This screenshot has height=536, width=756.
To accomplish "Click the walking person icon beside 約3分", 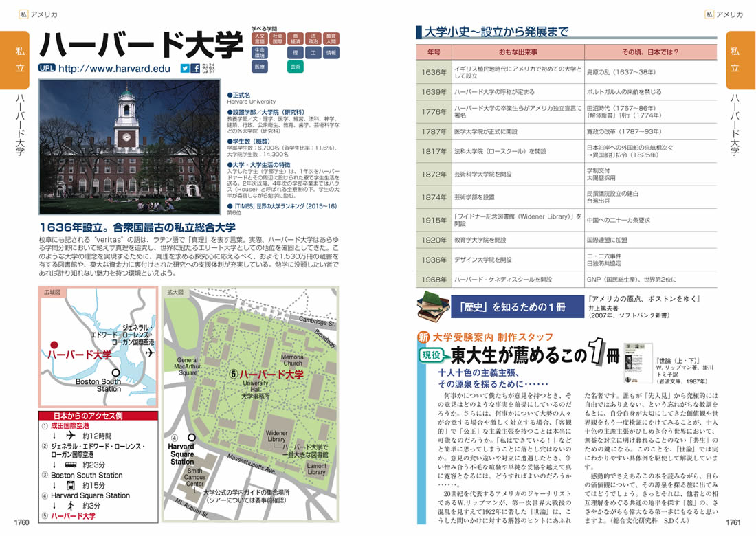I will point(70,506).
